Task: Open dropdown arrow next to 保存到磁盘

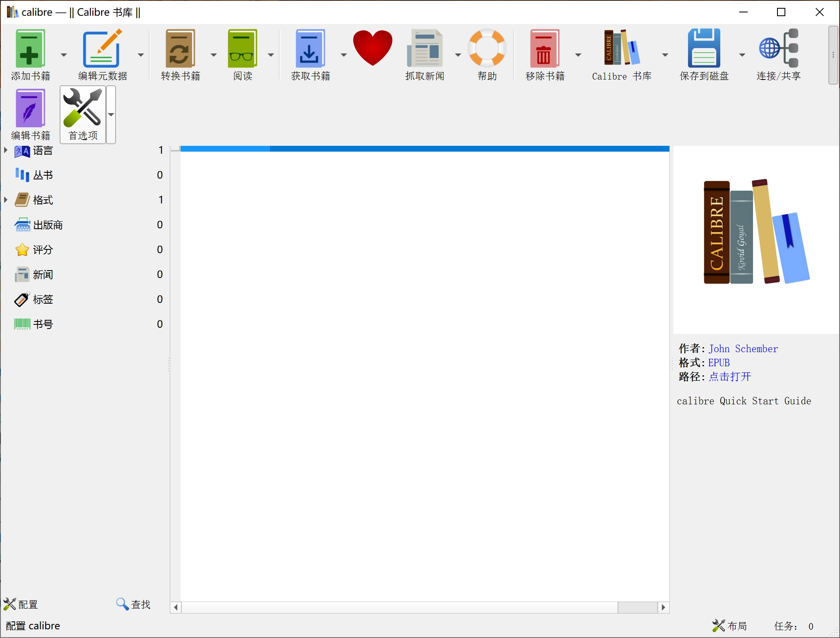Action: coord(742,55)
